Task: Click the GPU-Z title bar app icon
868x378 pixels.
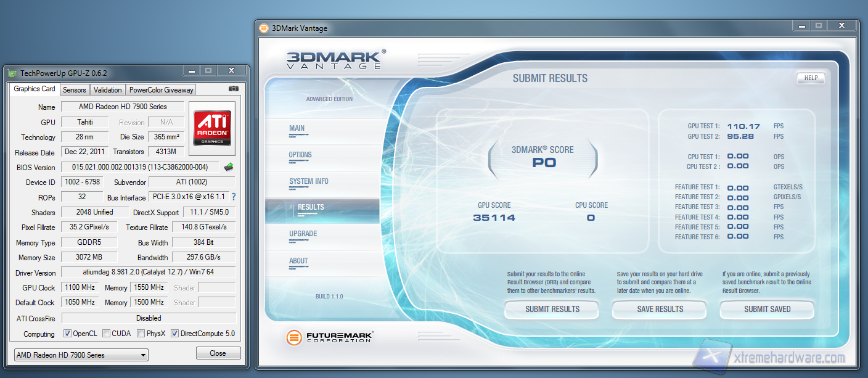Action: pyautogui.click(x=12, y=73)
